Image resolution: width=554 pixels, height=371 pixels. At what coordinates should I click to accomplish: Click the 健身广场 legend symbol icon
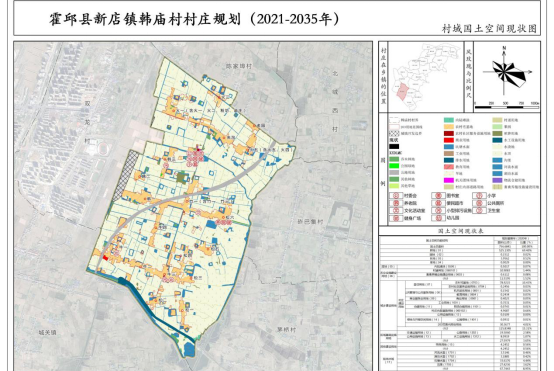click(x=396, y=218)
